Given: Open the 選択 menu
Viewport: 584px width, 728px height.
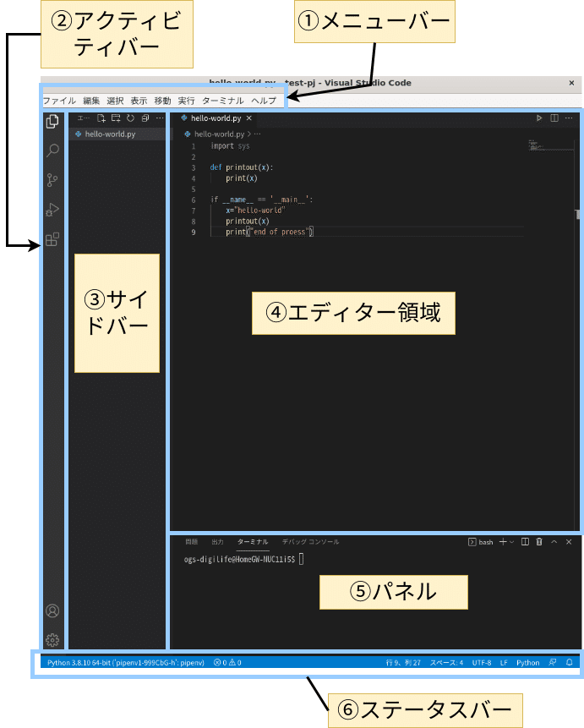Looking at the screenshot, I should coord(115,101).
